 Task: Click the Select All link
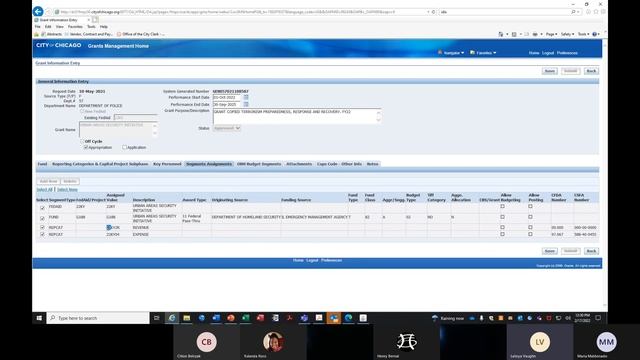(x=44, y=190)
